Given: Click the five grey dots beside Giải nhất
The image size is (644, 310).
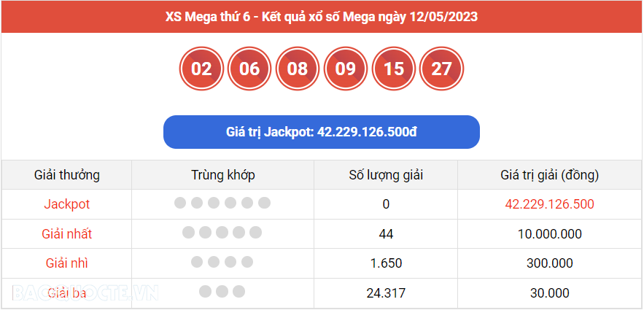Looking at the screenshot, I should 222,233.
